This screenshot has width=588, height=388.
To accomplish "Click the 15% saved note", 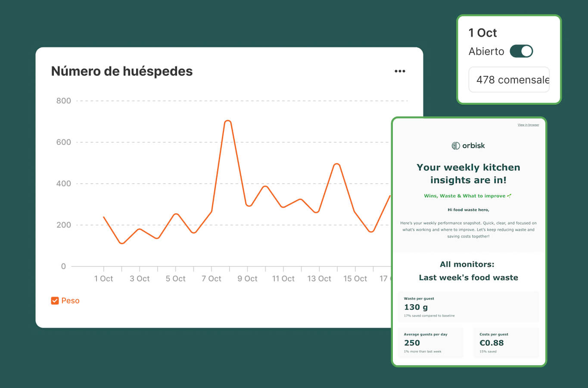I will coord(488,352).
